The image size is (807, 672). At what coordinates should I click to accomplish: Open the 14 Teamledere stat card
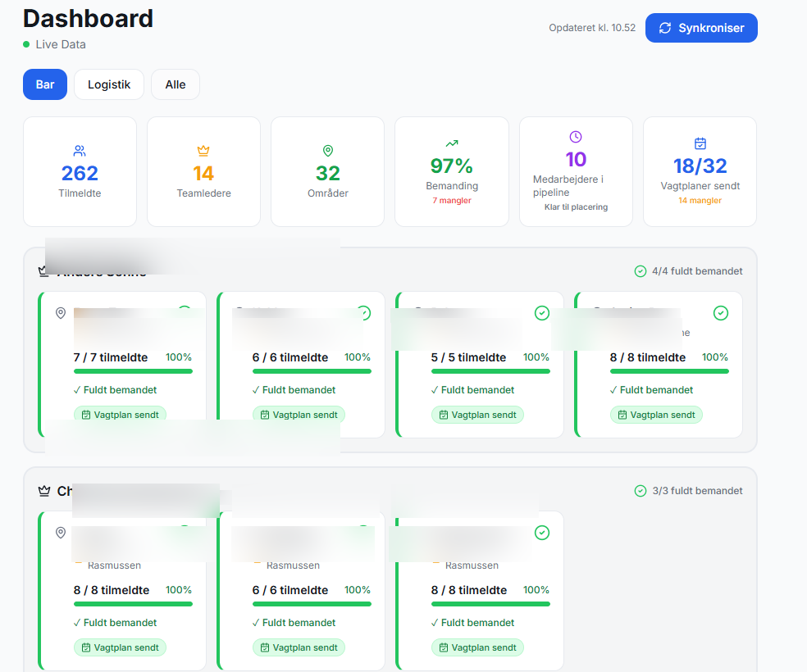click(x=204, y=172)
